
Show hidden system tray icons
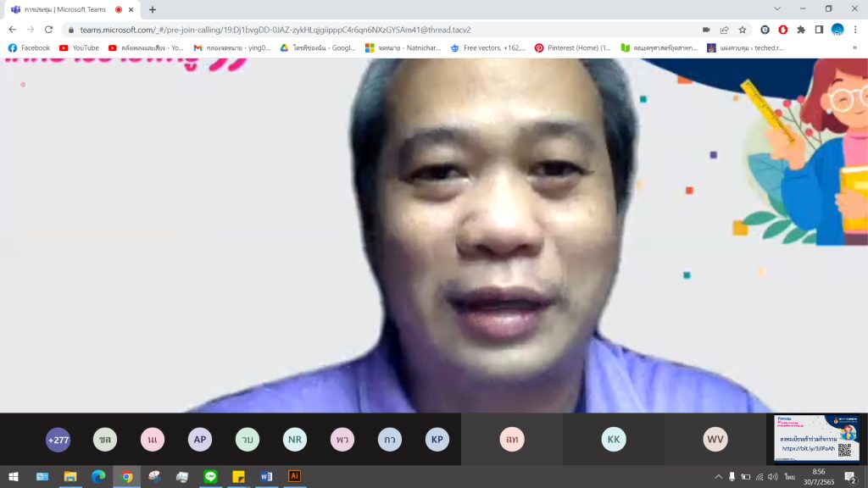point(718,477)
